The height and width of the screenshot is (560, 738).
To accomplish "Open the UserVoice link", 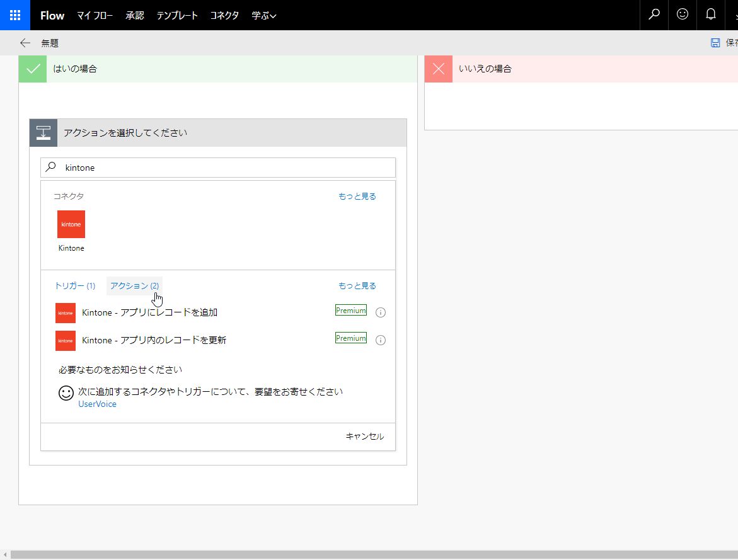I will [98, 404].
